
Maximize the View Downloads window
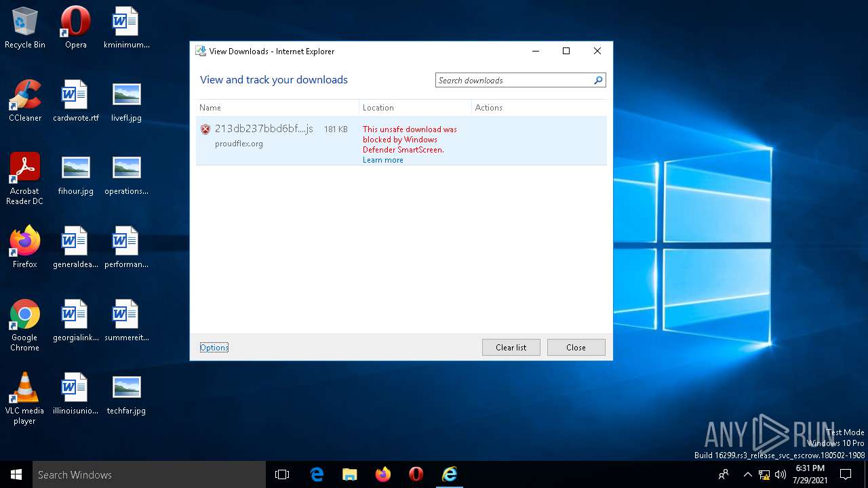(566, 51)
